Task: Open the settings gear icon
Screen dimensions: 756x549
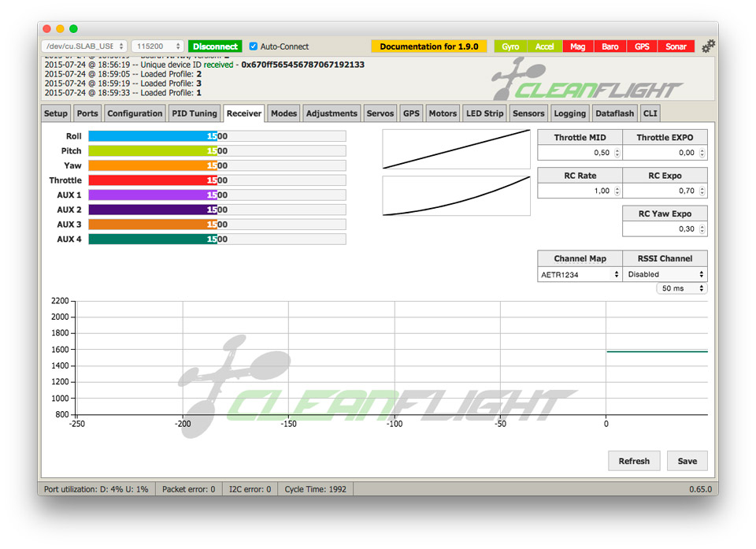Action: (x=708, y=46)
